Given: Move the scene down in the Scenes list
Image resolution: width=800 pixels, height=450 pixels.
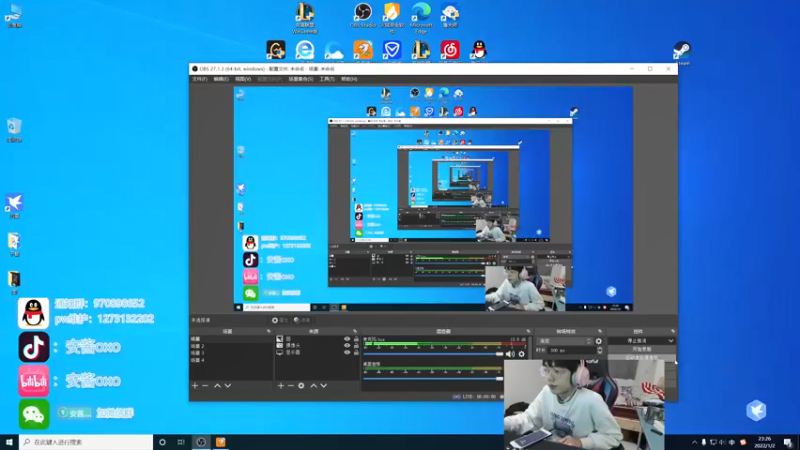Looking at the screenshot, I should click(228, 386).
